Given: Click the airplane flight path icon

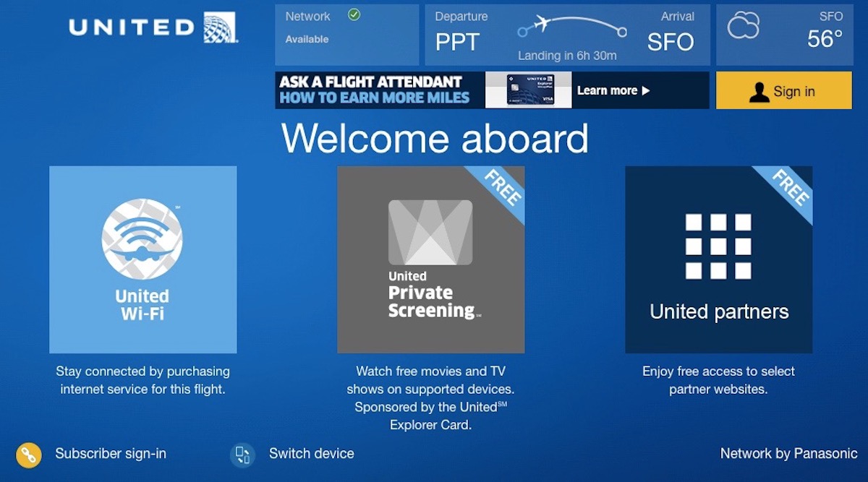Looking at the screenshot, I should tap(571, 27).
